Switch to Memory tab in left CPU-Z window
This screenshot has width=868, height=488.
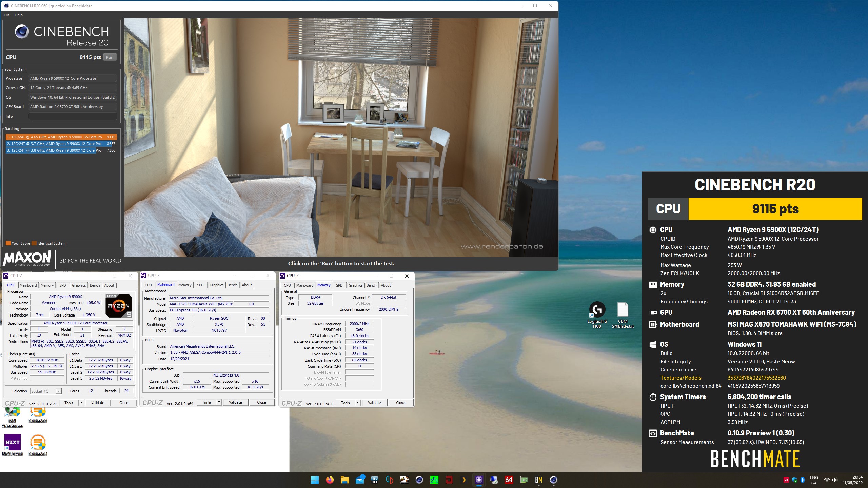(47, 285)
